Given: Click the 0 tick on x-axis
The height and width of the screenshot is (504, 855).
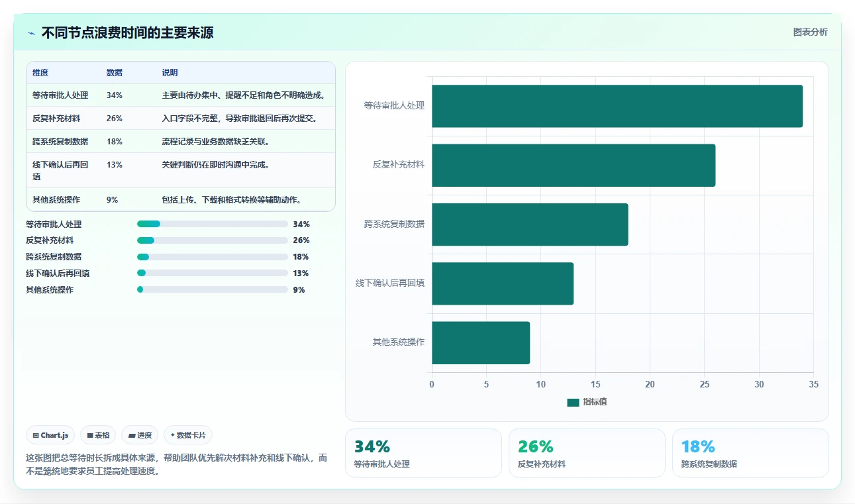Looking at the screenshot, I should 432,384.
